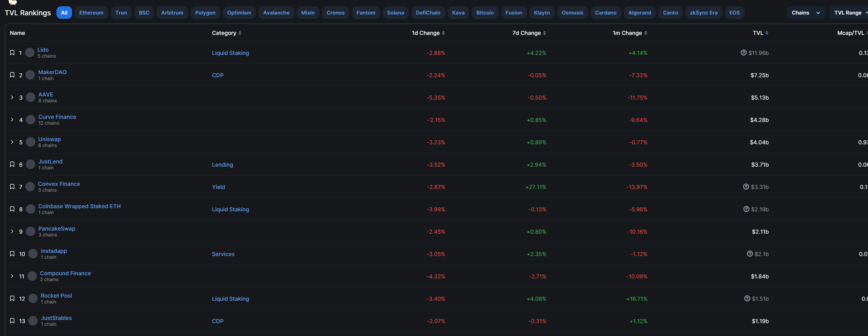Toggle bookmark for MakerDAO
This screenshot has width=868, height=336.
click(12, 75)
